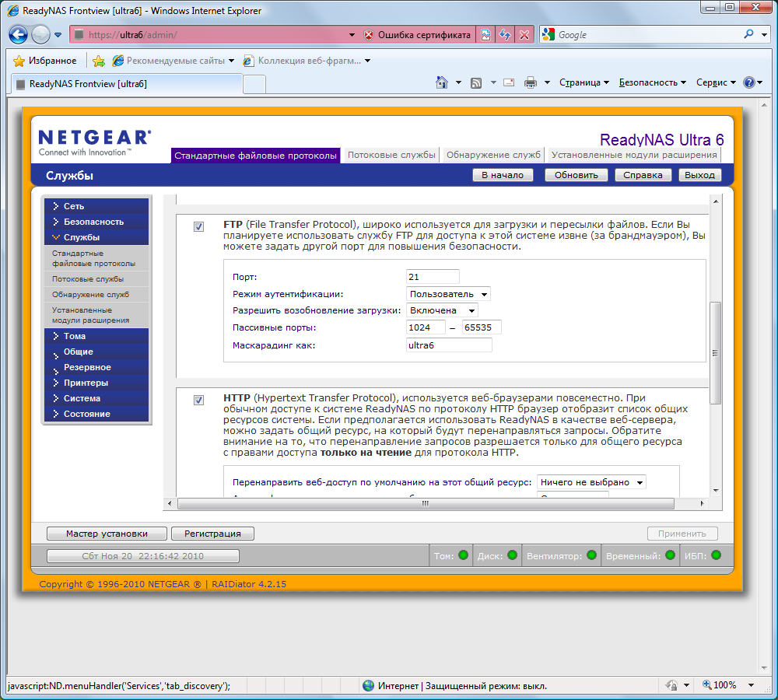This screenshot has width=778, height=700.
Task: Toggle the FTP service checkbox
Action: click(x=198, y=226)
